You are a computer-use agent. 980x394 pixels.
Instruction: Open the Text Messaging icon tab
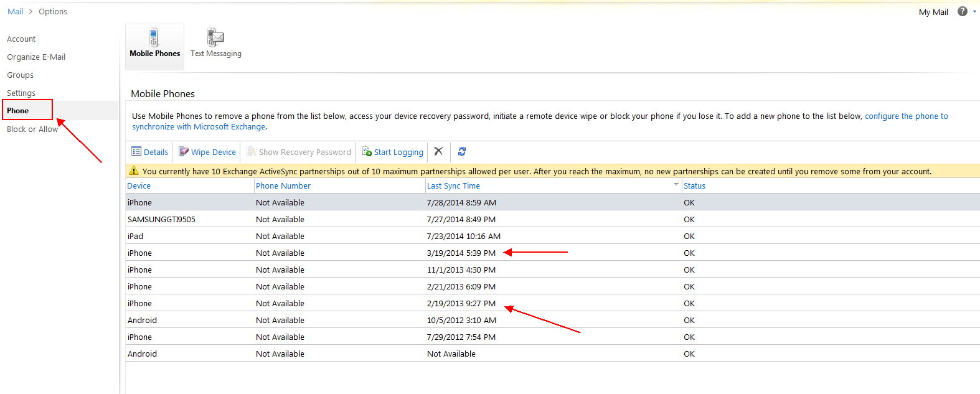pyautogui.click(x=215, y=38)
